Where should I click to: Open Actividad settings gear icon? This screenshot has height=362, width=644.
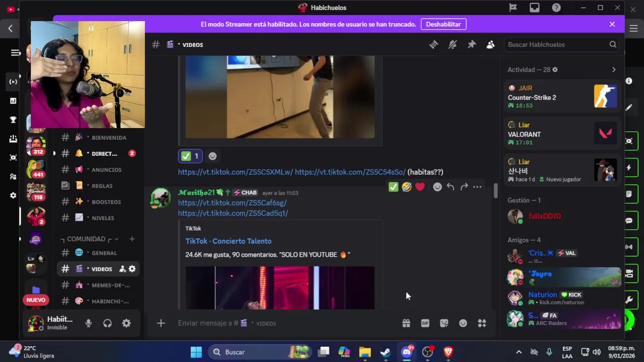pos(555,69)
